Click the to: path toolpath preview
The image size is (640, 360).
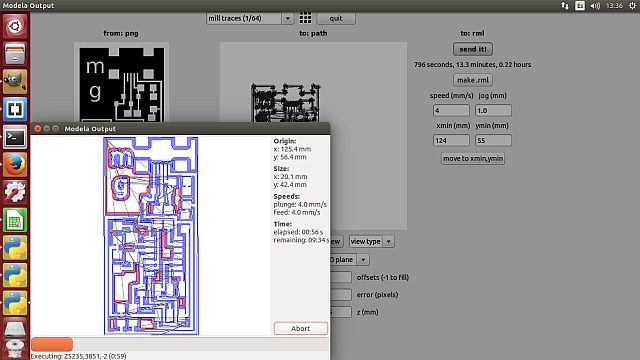tap(313, 136)
